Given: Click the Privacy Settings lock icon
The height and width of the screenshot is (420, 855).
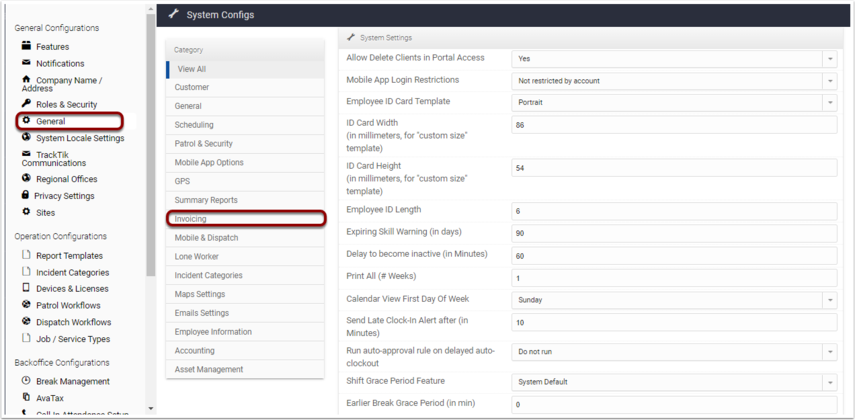Looking at the screenshot, I should [x=25, y=195].
